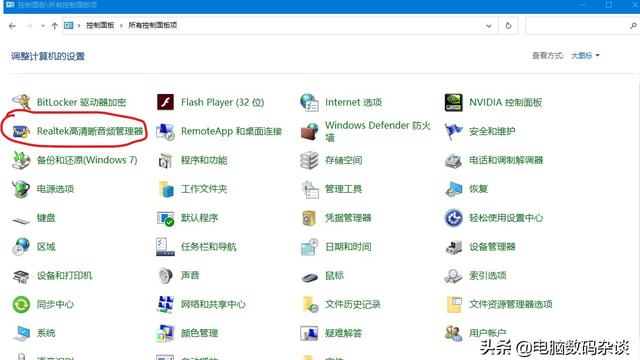Open BitLocker 驱动器加密 icon
Viewport: 640px width, 360px height.
coord(21,102)
